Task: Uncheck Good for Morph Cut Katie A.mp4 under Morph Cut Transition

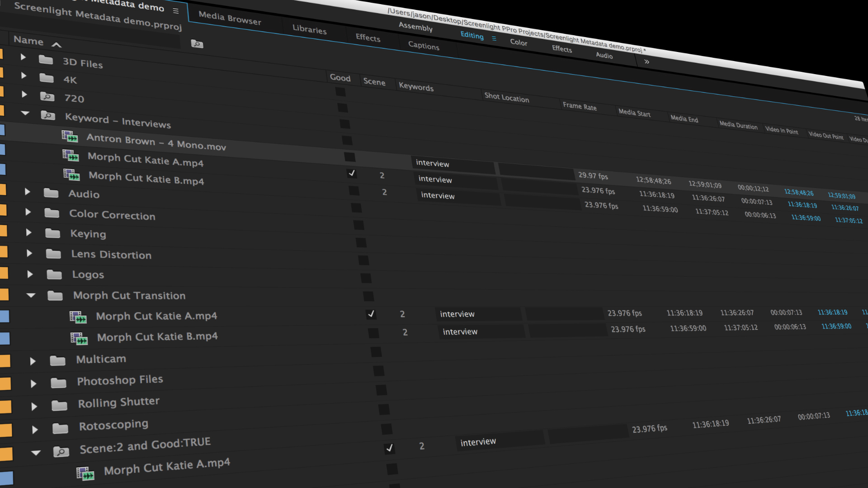Action: [371, 314]
